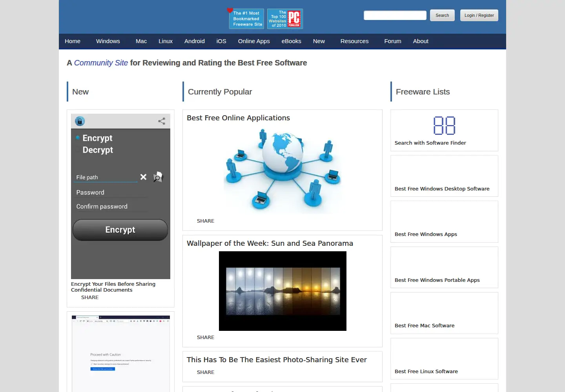This screenshot has height=392, width=565.
Task: Open the Windows menu item
Action: coord(108,41)
